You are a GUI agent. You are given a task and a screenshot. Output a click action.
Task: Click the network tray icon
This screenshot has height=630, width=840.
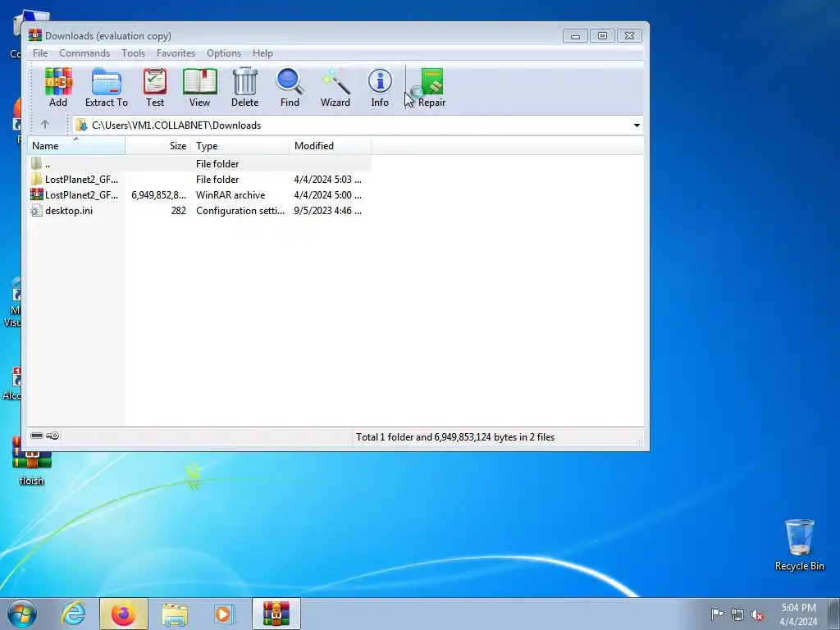(737, 614)
